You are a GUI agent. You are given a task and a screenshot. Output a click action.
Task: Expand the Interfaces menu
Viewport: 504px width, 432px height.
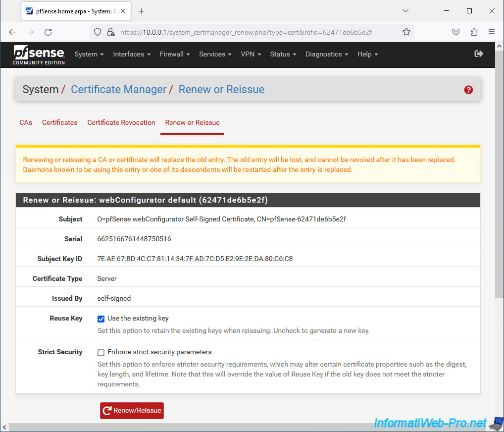pyautogui.click(x=132, y=54)
